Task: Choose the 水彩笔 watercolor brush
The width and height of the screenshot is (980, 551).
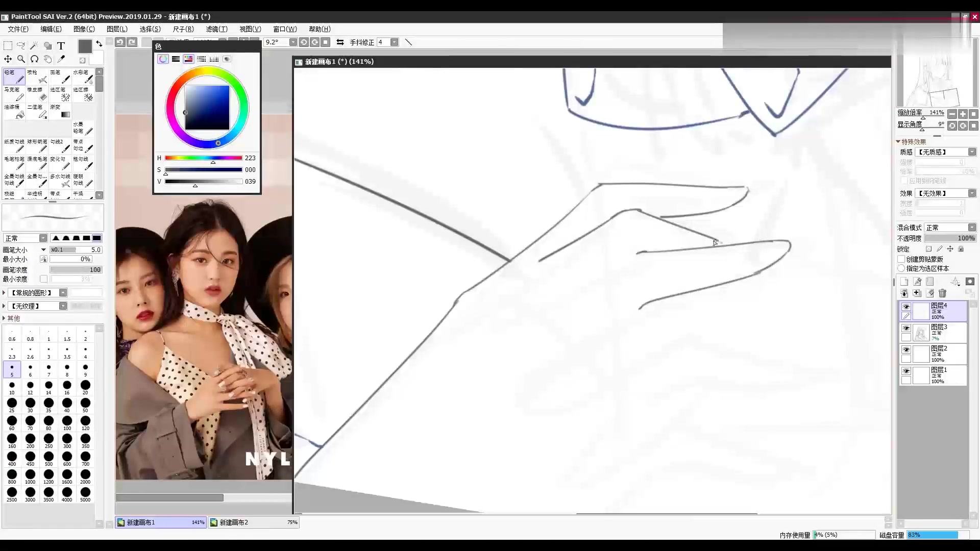Action: [x=83, y=77]
